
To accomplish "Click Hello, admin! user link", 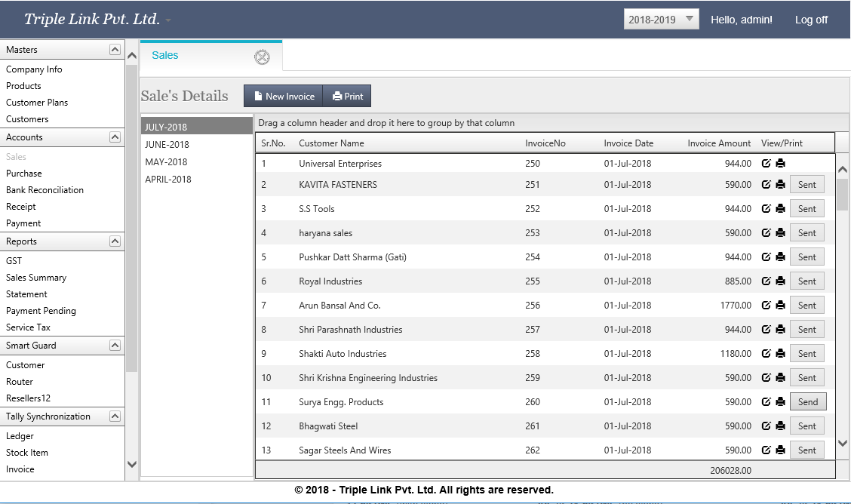I will click(x=742, y=20).
